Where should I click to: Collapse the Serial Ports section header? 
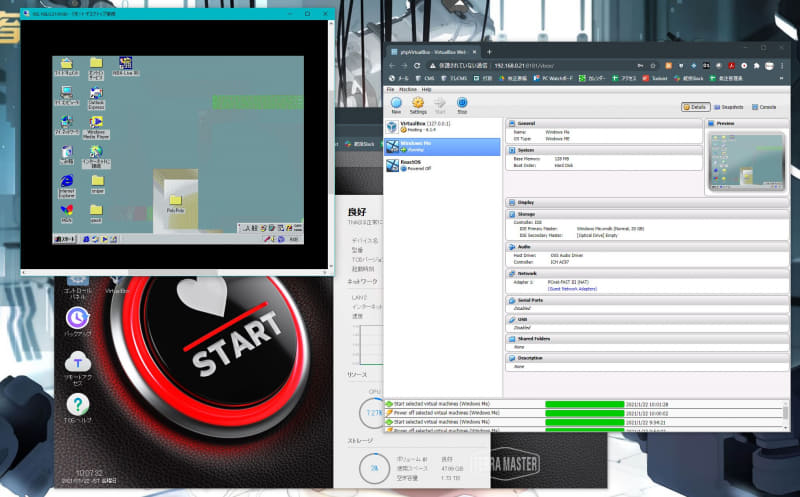click(x=647, y=301)
